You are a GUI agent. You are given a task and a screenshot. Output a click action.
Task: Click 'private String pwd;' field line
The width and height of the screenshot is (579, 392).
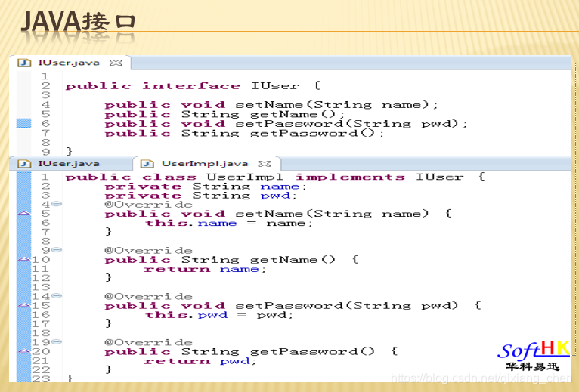click(x=200, y=196)
